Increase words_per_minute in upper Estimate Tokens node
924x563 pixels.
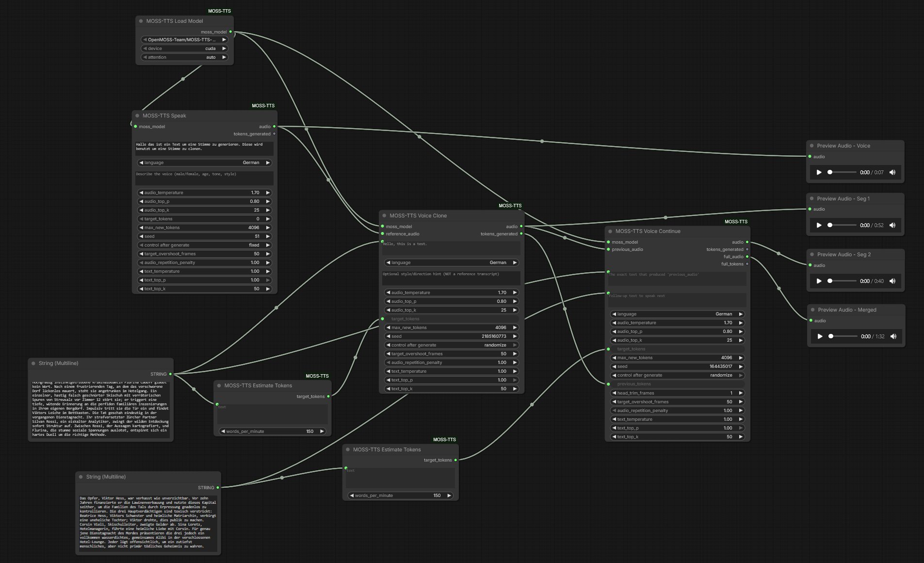pyautogui.click(x=322, y=431)
